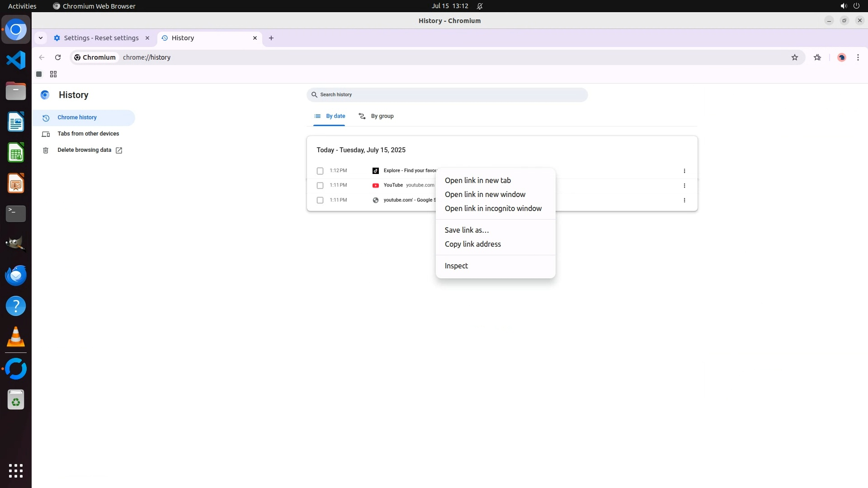Screen dimensions: 868x488
Task: Select checkbox for YouTube history entry
Action: [x=320, y=185]
